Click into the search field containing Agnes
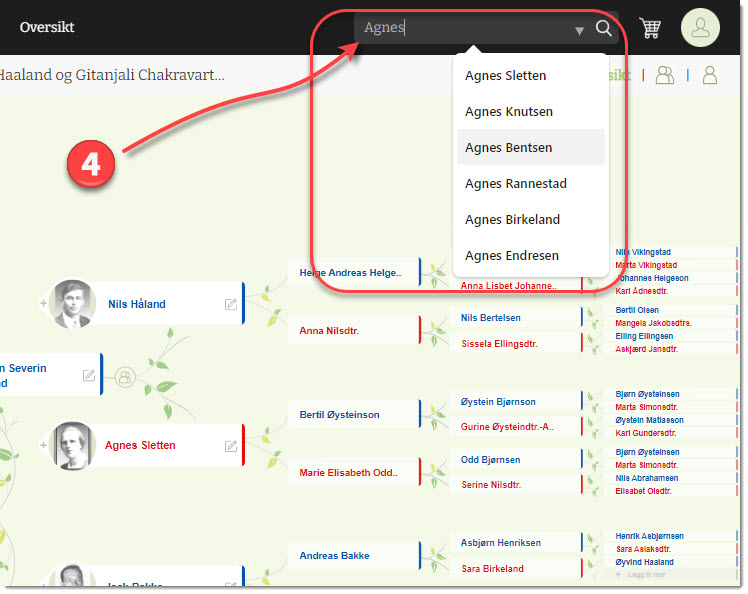This screenshot has height=594, width=748. pyautogui.click(x=460, y=28)
